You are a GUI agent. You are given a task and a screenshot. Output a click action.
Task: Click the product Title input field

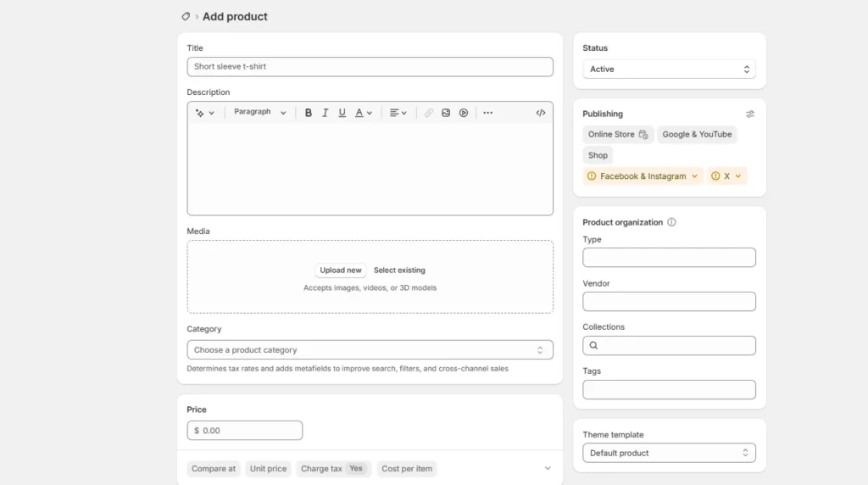point(370,67)
